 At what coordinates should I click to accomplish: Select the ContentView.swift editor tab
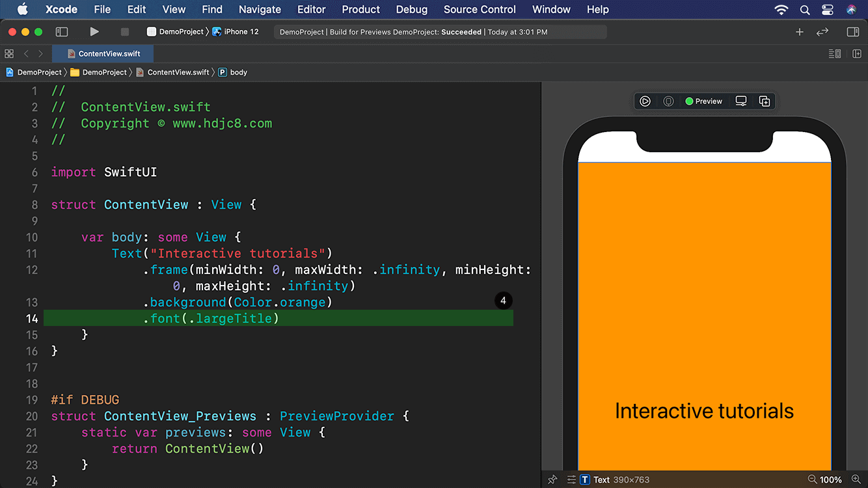[103, 54]
